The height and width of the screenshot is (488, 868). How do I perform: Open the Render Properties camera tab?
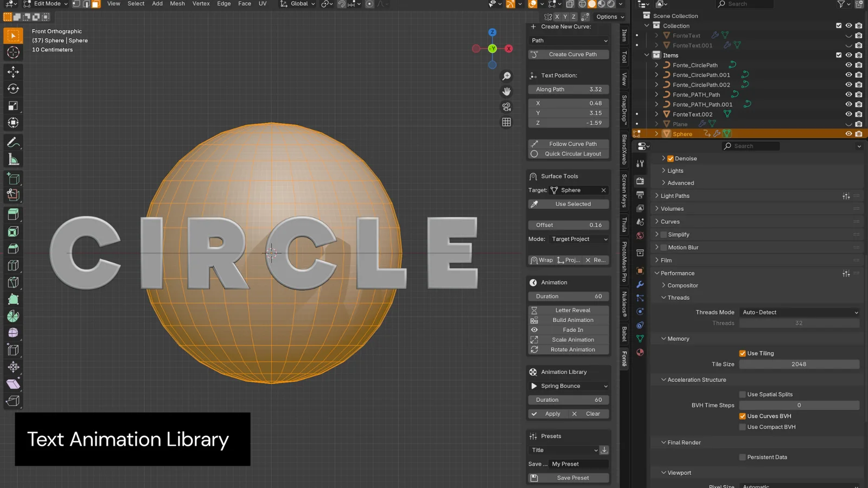pos(640,182)
